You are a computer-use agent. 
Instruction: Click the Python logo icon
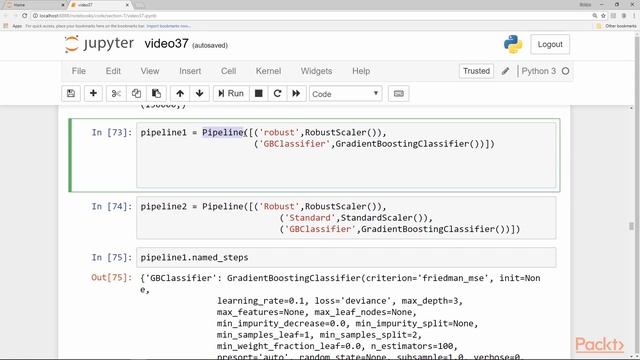tap(513, 44)
